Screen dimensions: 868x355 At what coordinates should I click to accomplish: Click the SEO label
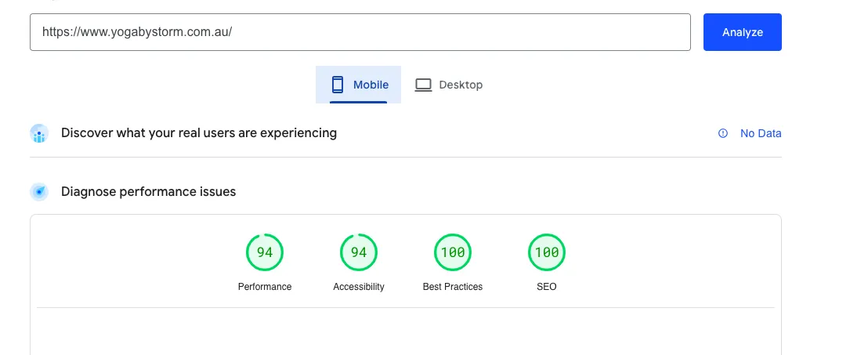click(x=547, y=287)
